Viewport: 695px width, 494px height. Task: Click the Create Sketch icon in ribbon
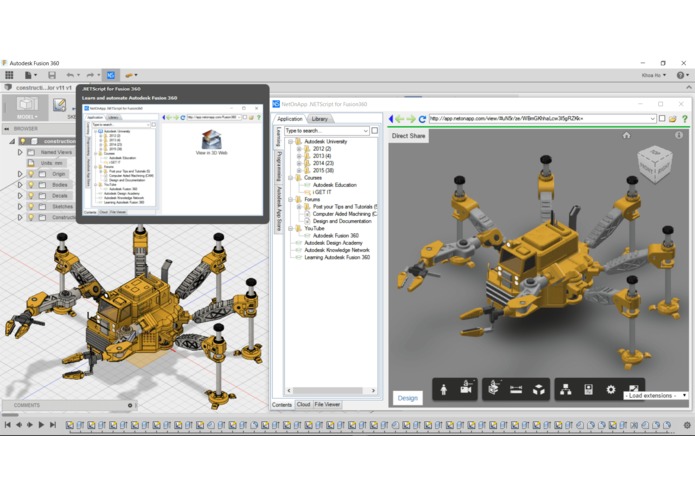pyautogui.click(x=60, y=105)
